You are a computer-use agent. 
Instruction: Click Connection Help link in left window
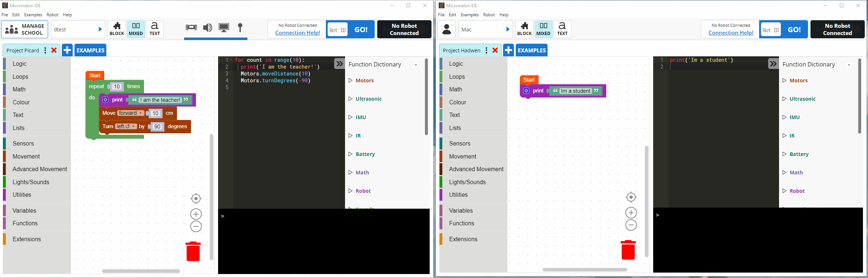coord(297,33)
